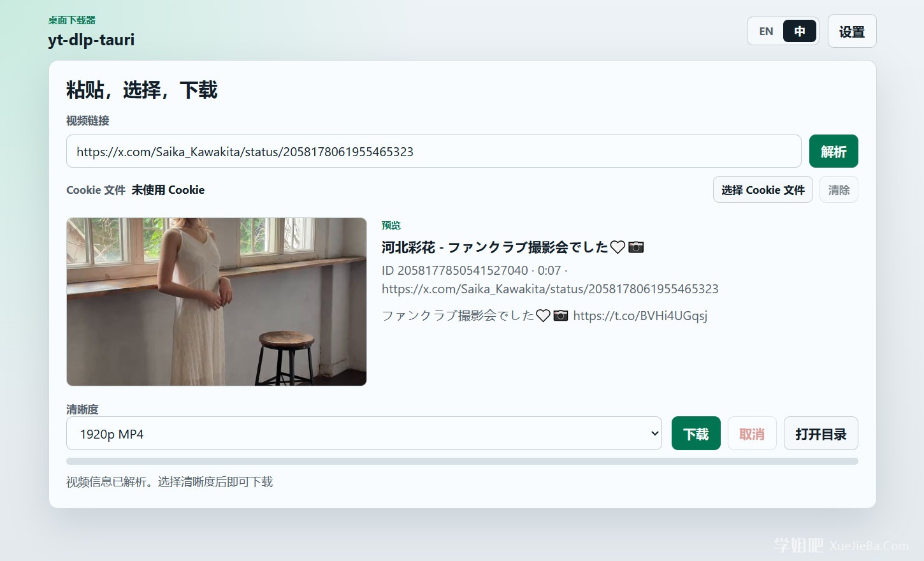
Task: Click the video link input field
Action: (x=433, y=151)
